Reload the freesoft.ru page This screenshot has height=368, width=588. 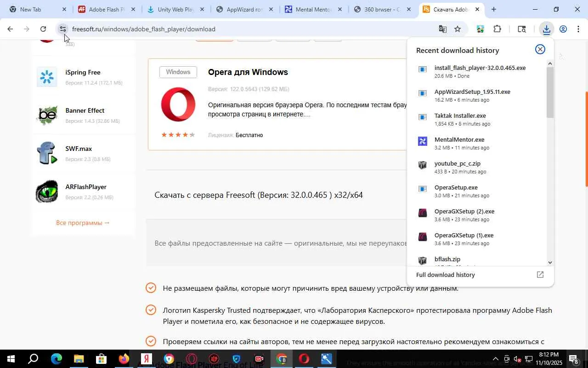[x=43, y=29]
